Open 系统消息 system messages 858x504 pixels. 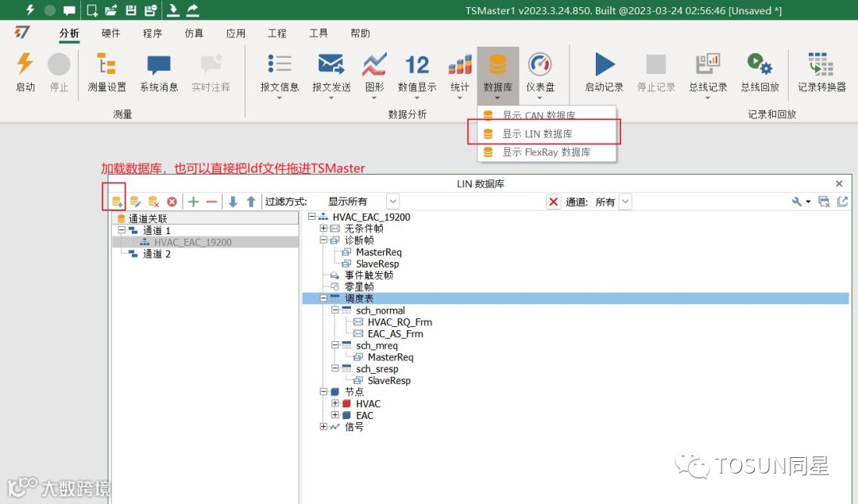click(159, 71)
